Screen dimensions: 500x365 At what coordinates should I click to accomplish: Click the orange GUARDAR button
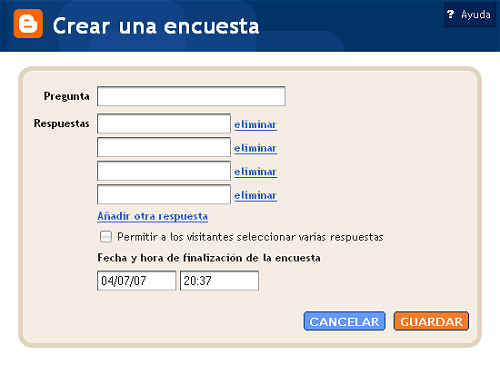click(x=431, y=321)
